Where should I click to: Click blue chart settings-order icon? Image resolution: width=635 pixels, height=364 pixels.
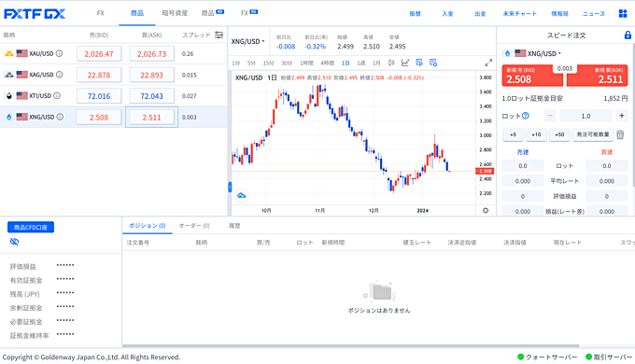click(x=433, y=63)
